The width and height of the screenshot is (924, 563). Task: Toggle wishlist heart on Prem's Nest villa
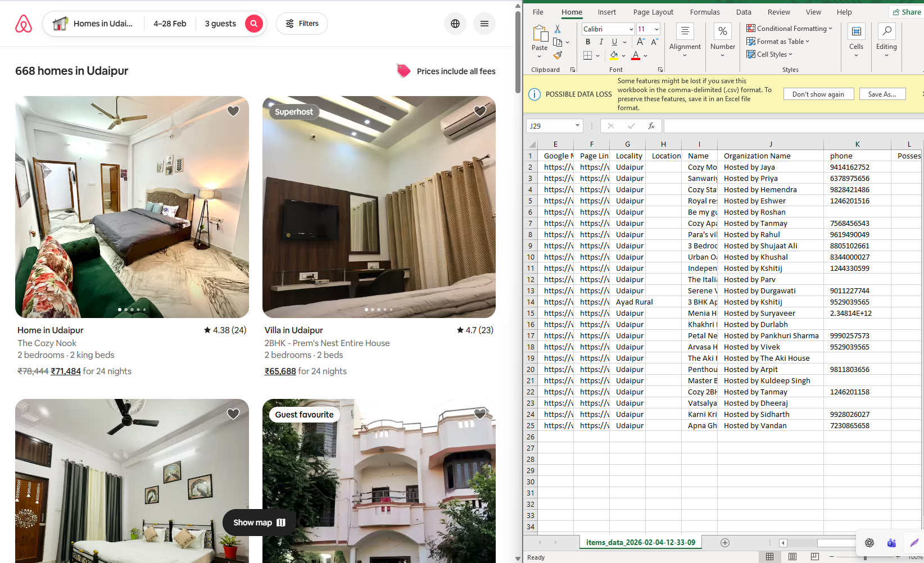480,111
